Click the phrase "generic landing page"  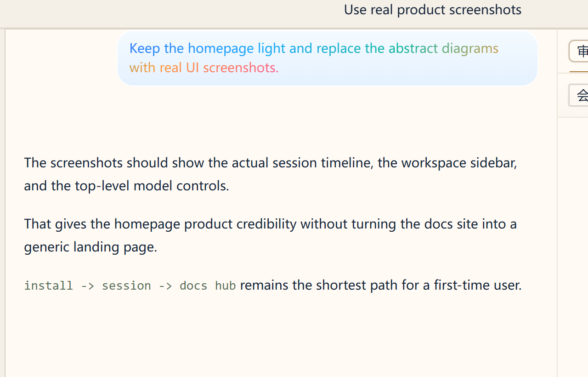click(x=90, y=247)
